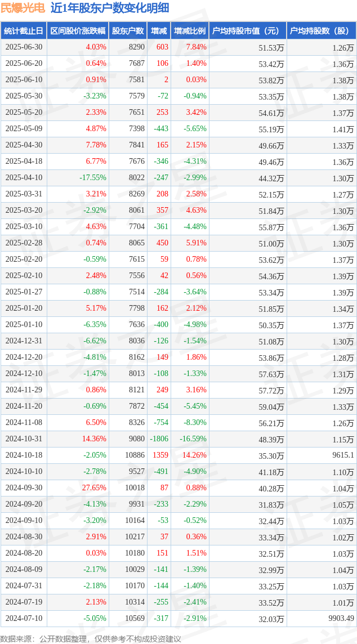This screenshot has width=357, height=644.
Task: Select the 统计截止日 column header
Action: pyautogui.click(x=24, y=31)
